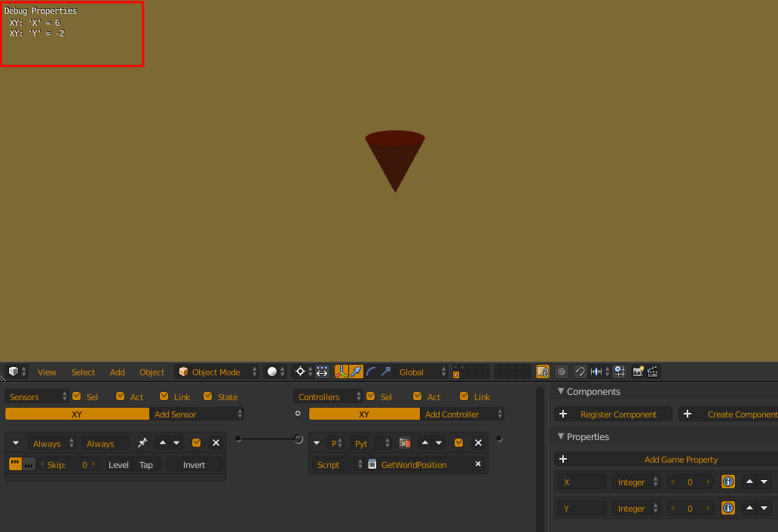Toggle the snap magnet icon
The height and width of the screenshot is (532, 778).
[580, 371]
